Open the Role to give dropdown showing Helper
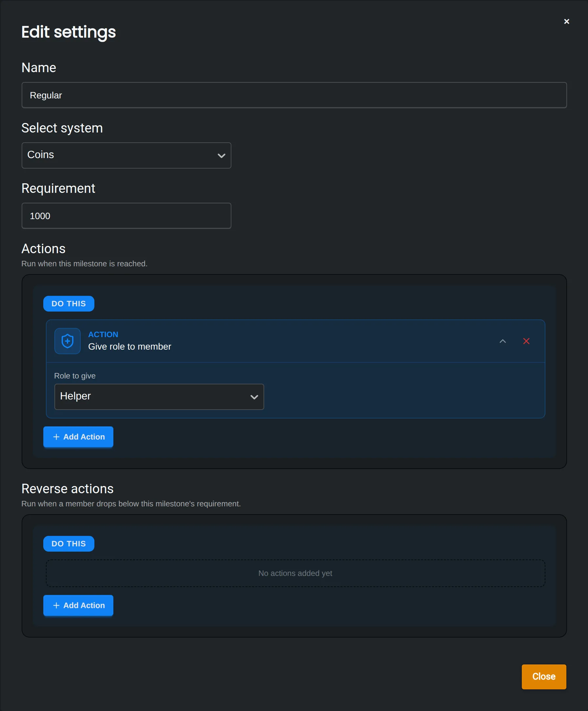588x711 pixels. (159, 396)
